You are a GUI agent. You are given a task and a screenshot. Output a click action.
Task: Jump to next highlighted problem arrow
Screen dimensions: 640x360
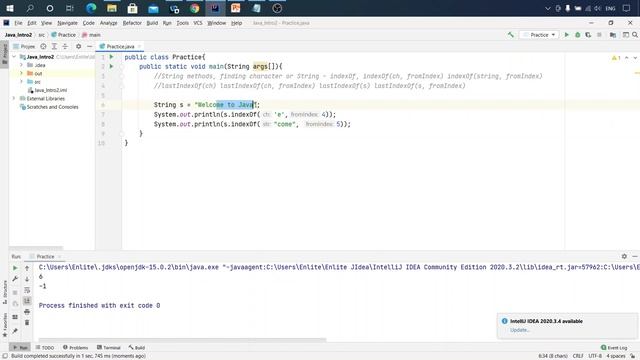pos(635,58)
